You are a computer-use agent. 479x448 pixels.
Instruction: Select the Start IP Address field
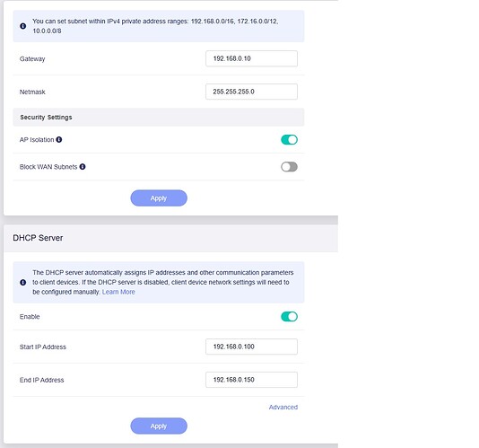pos(251,347)
